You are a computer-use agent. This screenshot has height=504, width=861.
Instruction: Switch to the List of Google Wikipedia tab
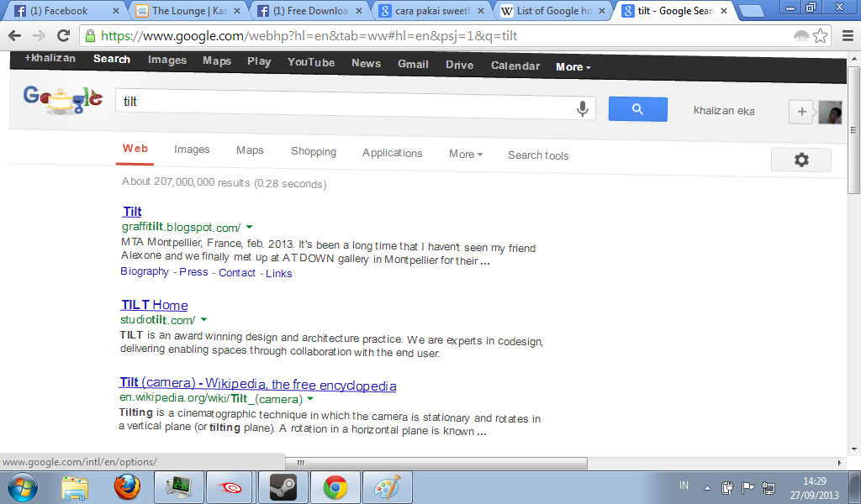555,11
